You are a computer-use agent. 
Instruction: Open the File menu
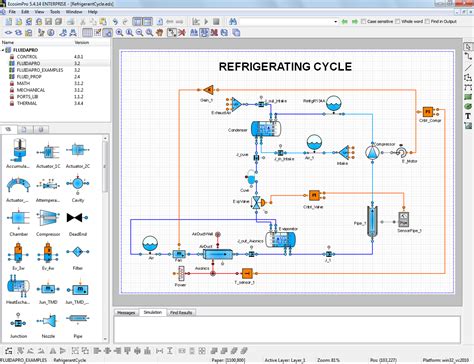point(12,12)
